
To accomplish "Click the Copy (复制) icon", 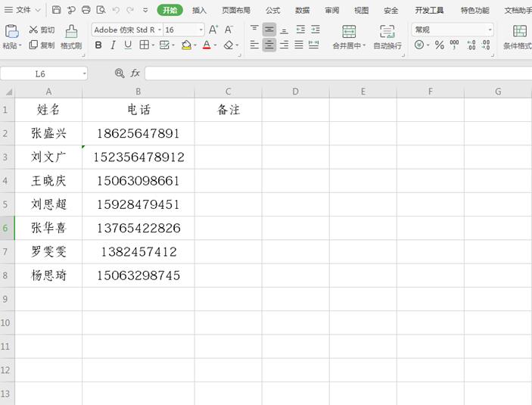I will [33, 45].
